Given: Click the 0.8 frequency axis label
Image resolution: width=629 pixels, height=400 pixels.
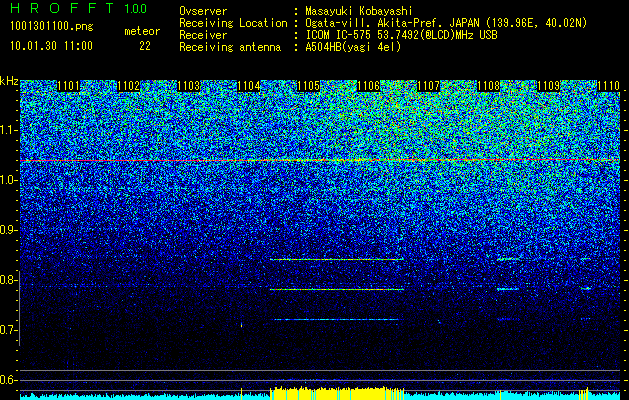Looking at the screenshot, I should [x=9, y=280].
